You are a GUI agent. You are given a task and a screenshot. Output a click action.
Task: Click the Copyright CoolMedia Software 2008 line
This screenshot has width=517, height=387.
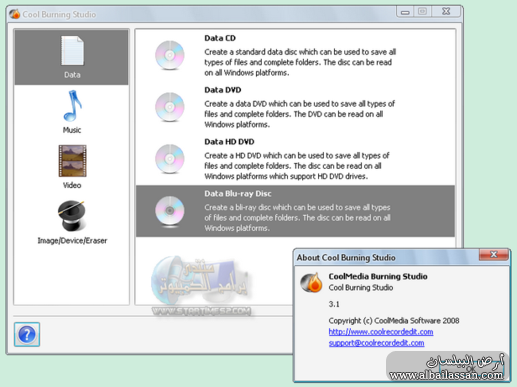(394, 321)
